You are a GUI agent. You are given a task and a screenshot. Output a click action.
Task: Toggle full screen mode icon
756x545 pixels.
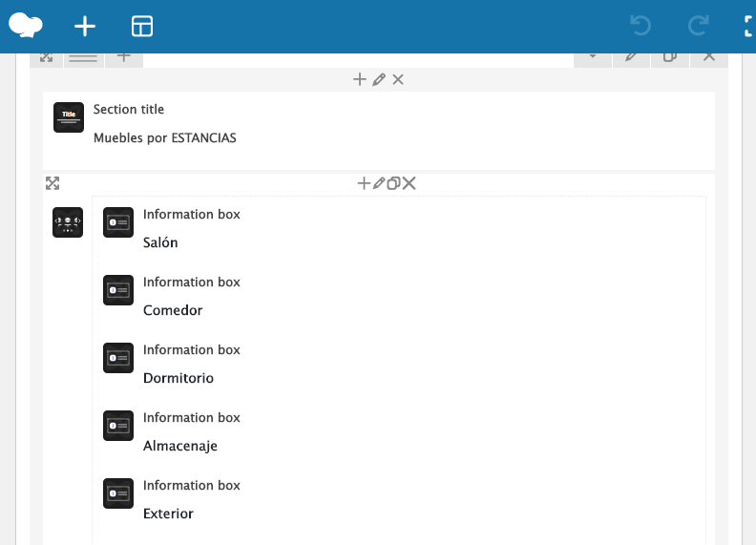pos(749,26)
